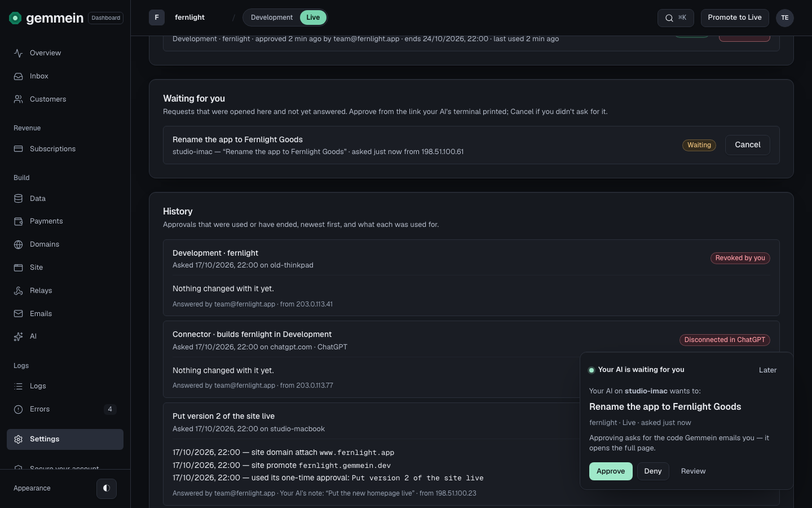Open the Data database icon
This screenshot has height=508, width=812.
[x=19, y=199]
